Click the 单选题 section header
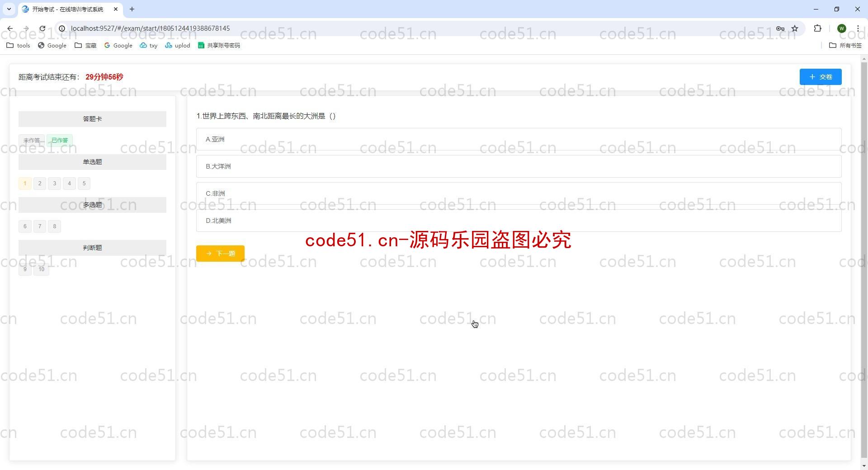 [92, 162]
